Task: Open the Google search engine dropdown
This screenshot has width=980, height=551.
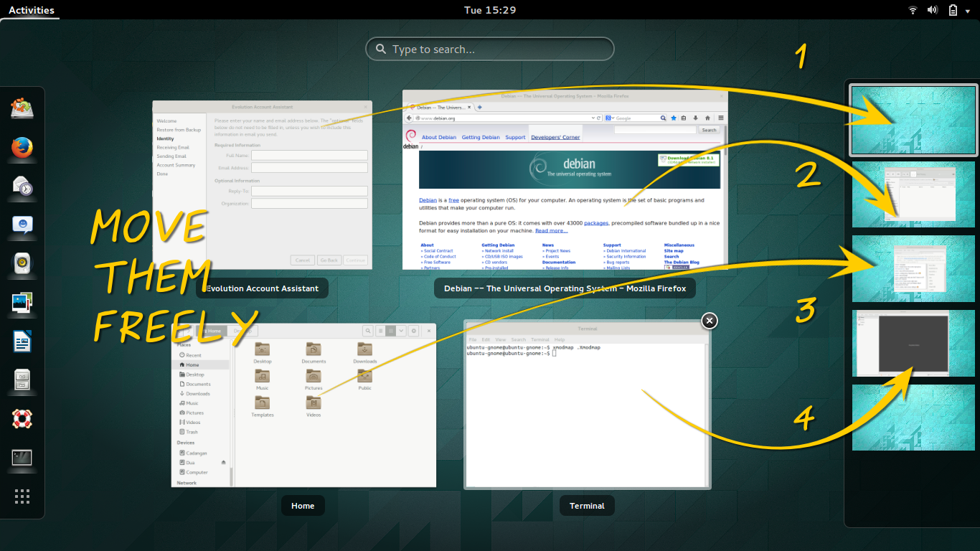Action: 613,118
